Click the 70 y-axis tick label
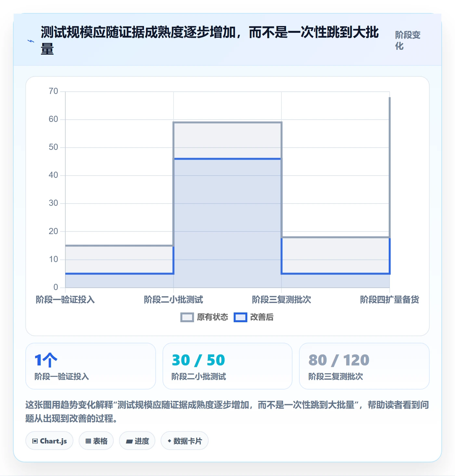This screenshot has width=455, height=476. 53,91
